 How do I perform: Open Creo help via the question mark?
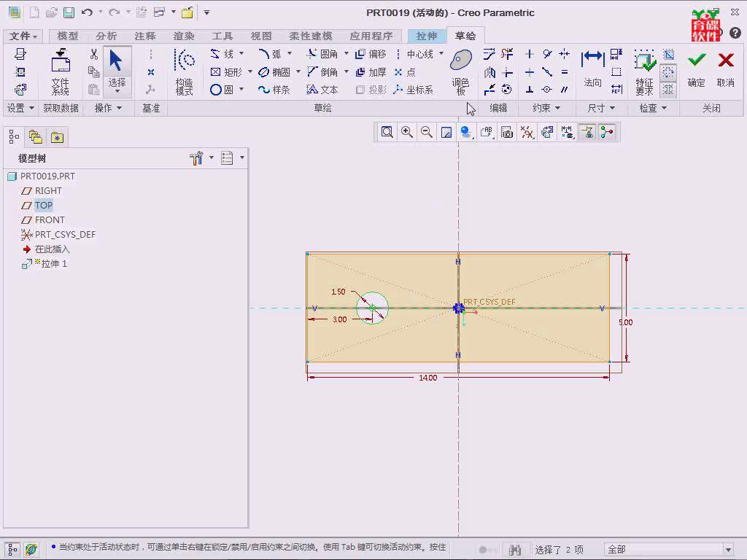pos(735,33)
